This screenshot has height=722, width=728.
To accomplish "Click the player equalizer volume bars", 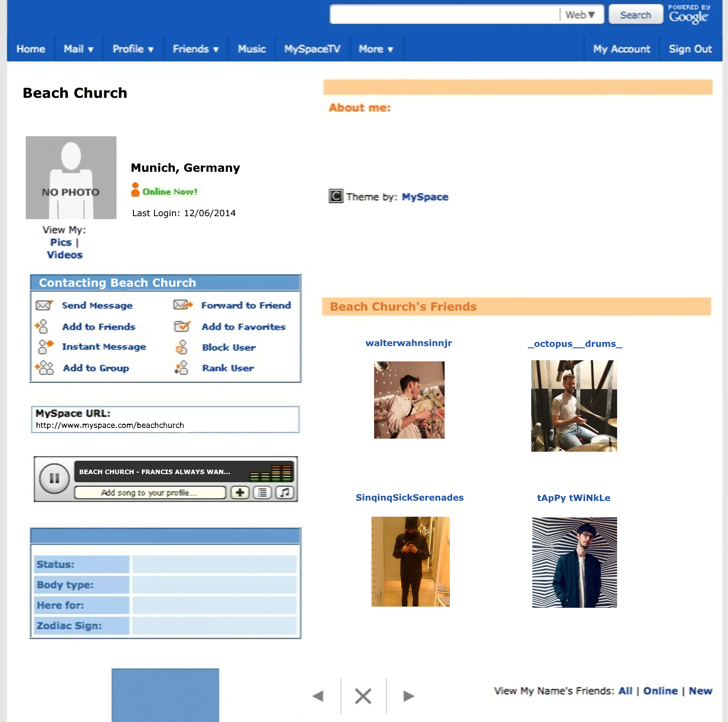I will [271, 473].
